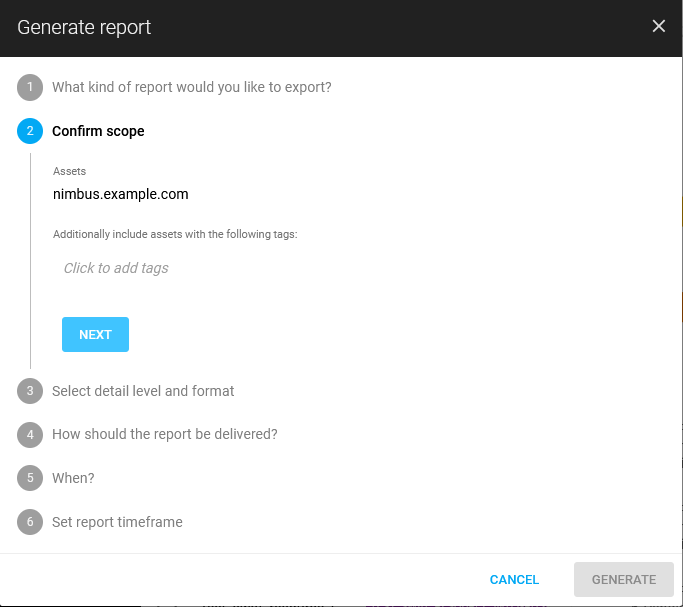Image resolution: width=683 pixels, height=607 pixels.
Task: Close the Generate report dialog
Action: pos(658,27)
